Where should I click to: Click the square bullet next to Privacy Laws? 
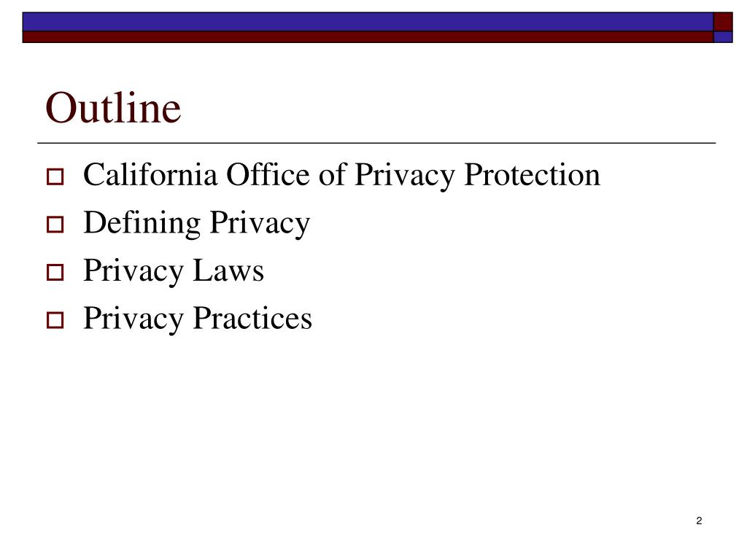coord(55,273)
